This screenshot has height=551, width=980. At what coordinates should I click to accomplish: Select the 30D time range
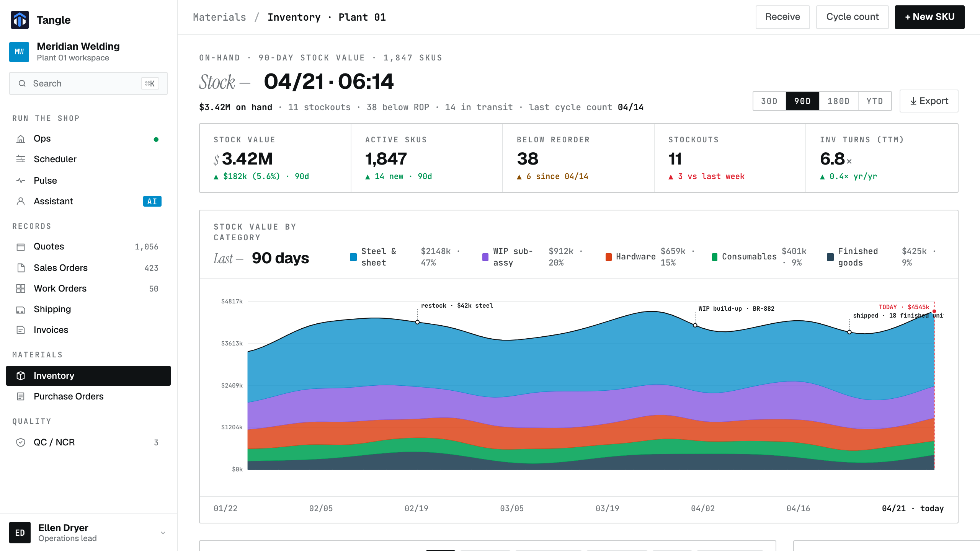(769, 101)
